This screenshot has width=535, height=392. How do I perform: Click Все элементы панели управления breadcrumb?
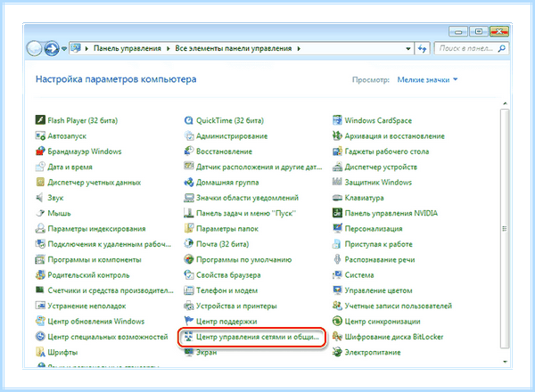(234, 48)
